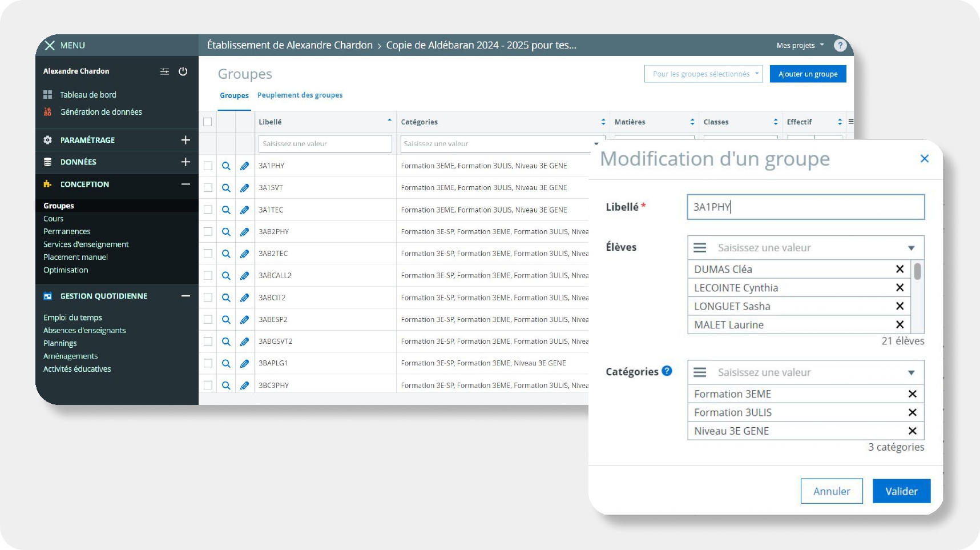Collapse the CONCEPTION section
Image resolution: width=980 pixels, height=550 pixels.
185,184
